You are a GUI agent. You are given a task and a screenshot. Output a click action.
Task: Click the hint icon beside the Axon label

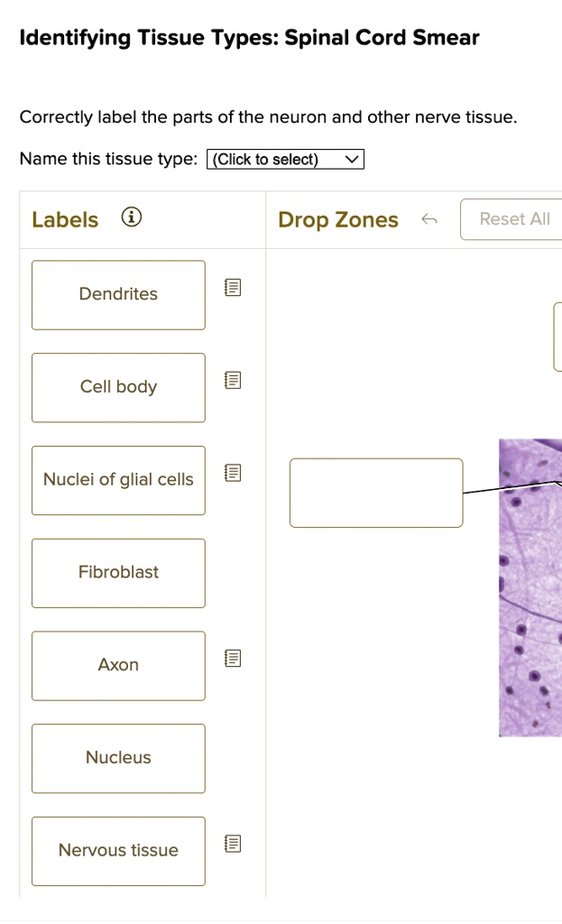coord(232,658)
